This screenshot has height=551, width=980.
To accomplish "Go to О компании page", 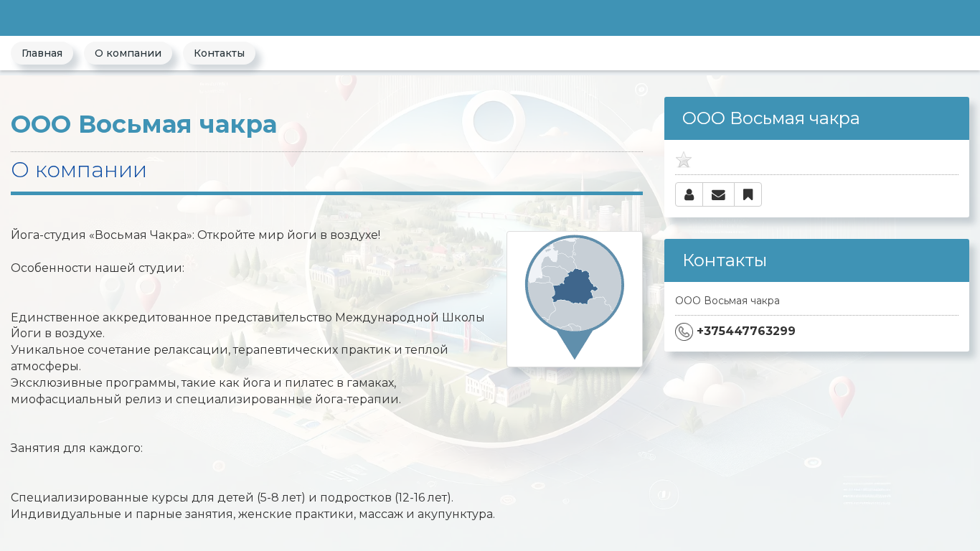I will pos(128,53).
